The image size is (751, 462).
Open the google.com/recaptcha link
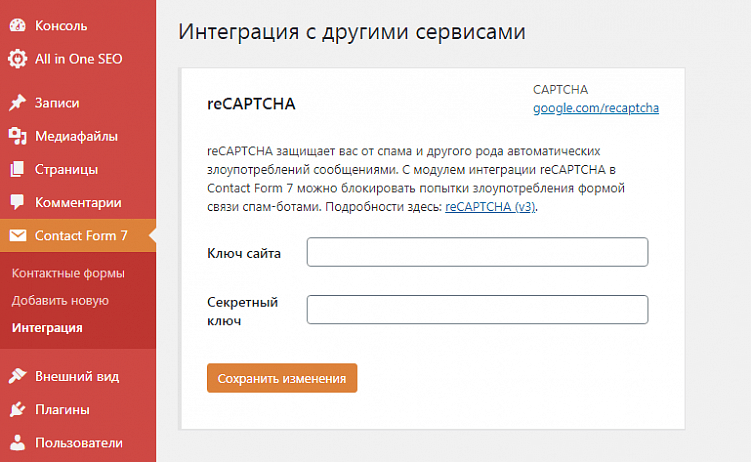pos(595,108)
